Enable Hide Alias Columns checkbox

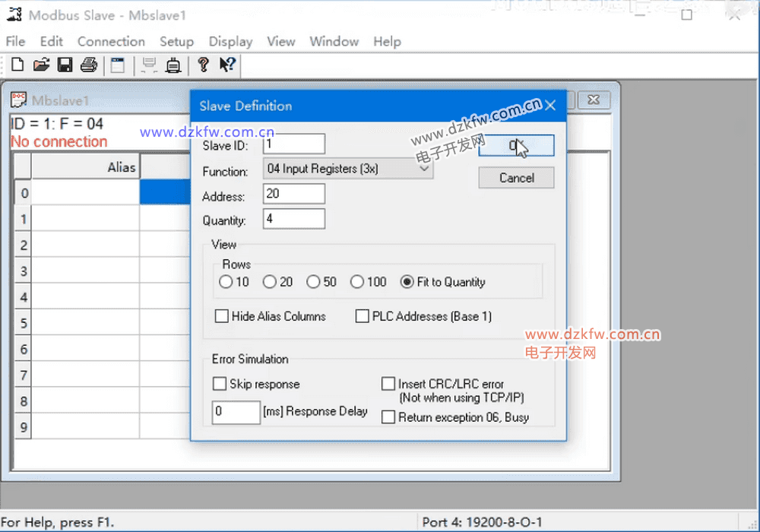pyautogui.click(x=222, y=316)
